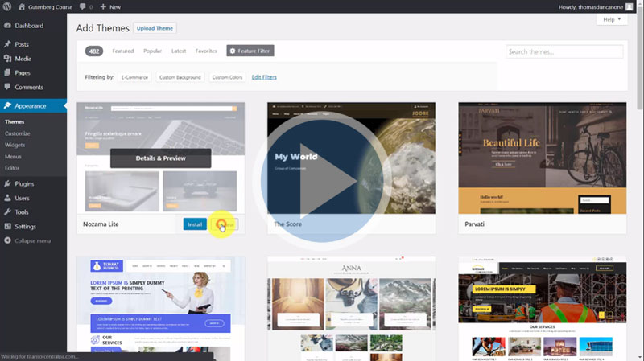Screen dimensions: 644x361
Task: Switch to the Latest themes tab
Action: pos(179,51)
